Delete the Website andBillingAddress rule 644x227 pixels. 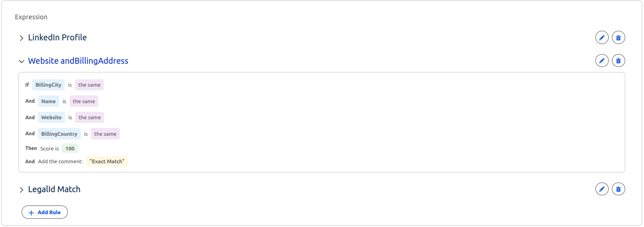(x=618, y=61)
